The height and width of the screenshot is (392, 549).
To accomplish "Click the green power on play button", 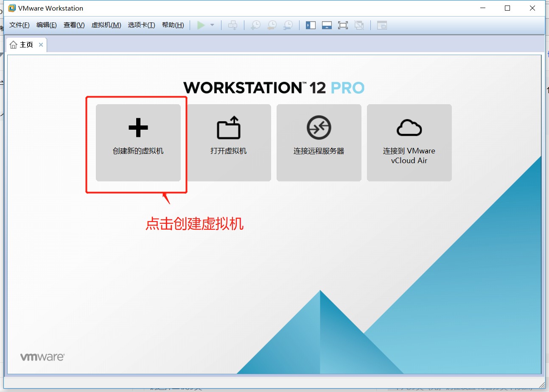I will pyautogui.click(x=201, y=25).
